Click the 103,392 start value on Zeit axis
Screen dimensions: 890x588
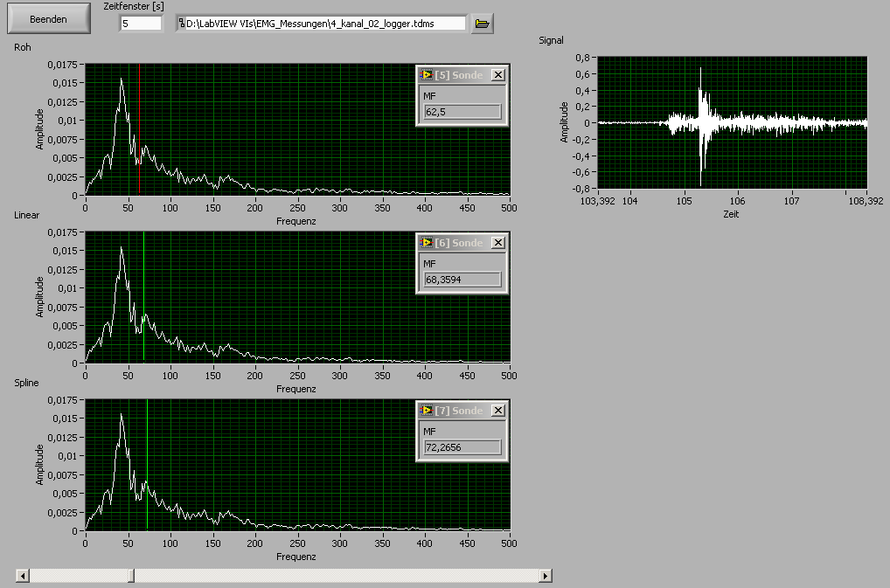[x=598, y=201]
